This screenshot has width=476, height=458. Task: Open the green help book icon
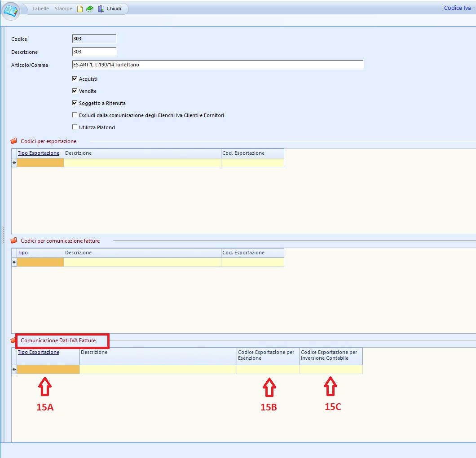(90, 9)
